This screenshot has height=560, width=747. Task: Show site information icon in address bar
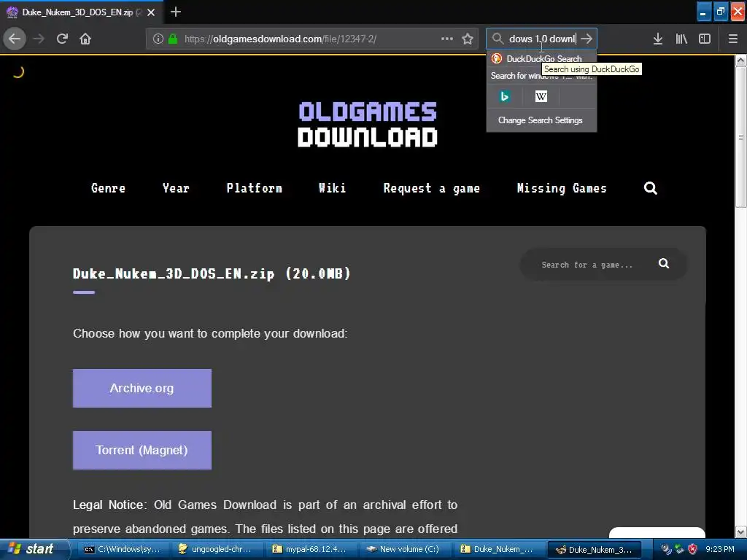tap(158, 39)
